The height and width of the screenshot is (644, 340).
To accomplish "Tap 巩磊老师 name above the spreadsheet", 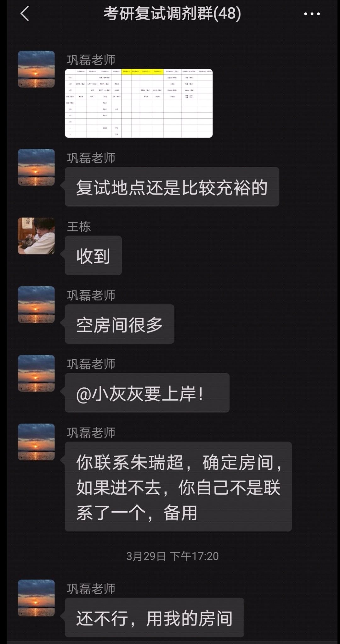I will pyautogui.click(x=91, y=60).
